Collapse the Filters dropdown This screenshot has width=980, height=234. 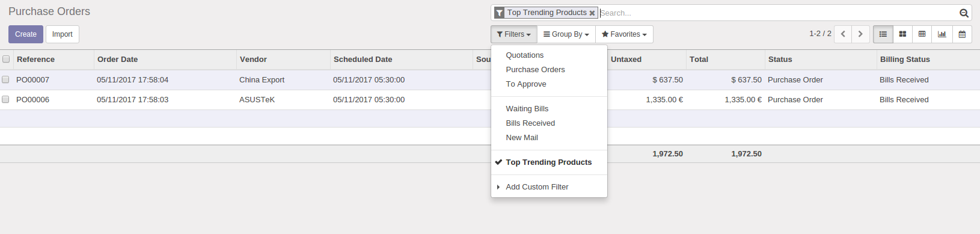click(x=514, y=34)
